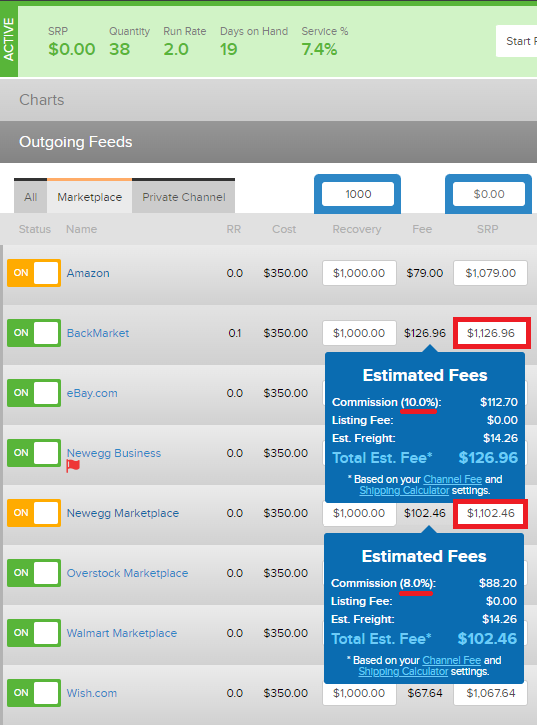Open the Overstock Marketplace link
This screenshot has width=537, height=726.
(x=127, y=573)
